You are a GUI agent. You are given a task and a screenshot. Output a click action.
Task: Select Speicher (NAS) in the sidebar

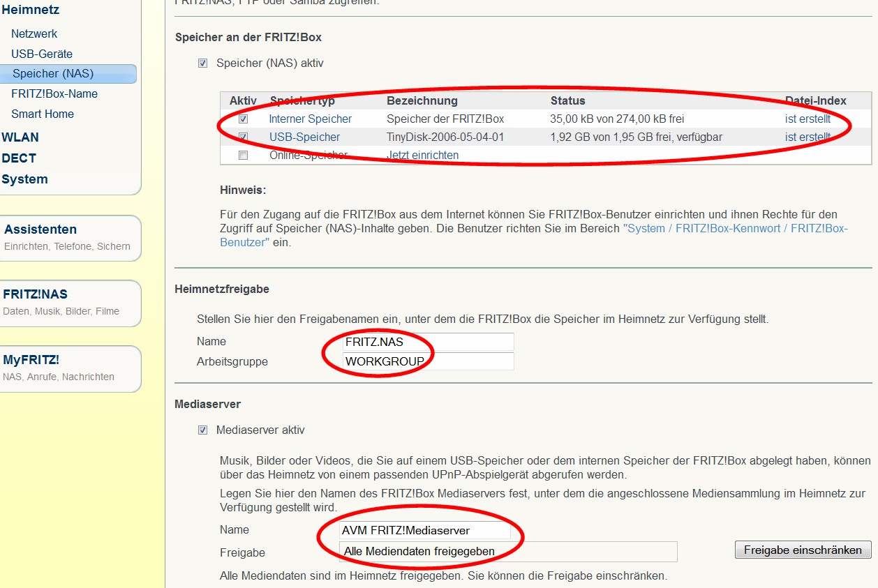[x=68, y=74]
